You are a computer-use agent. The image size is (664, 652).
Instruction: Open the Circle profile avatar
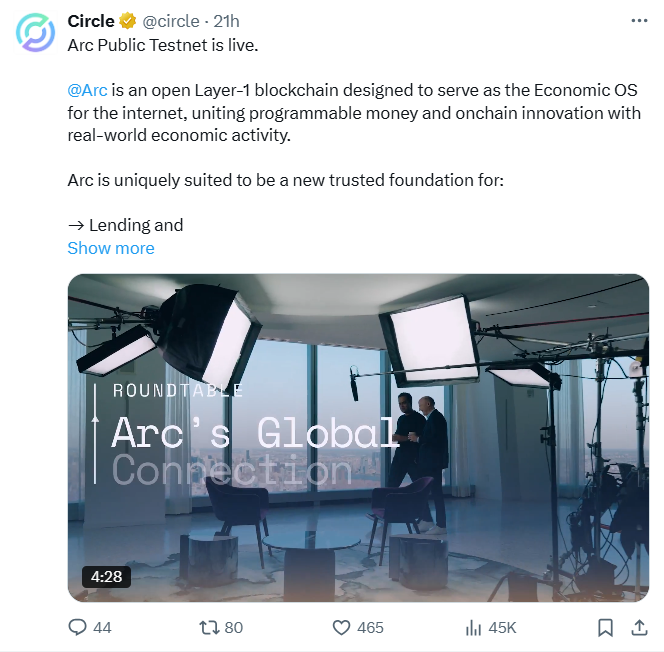[x=35, y=32]
